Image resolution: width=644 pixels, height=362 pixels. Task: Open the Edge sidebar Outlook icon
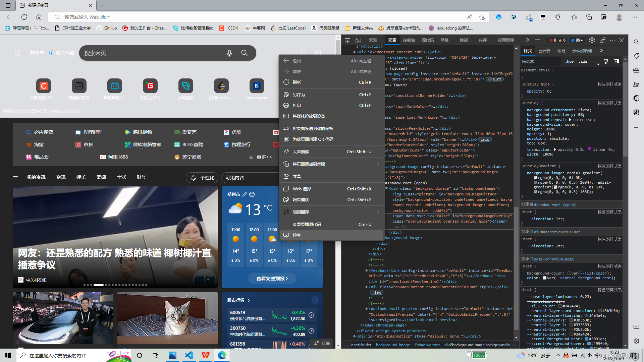[x=636, y=112]
